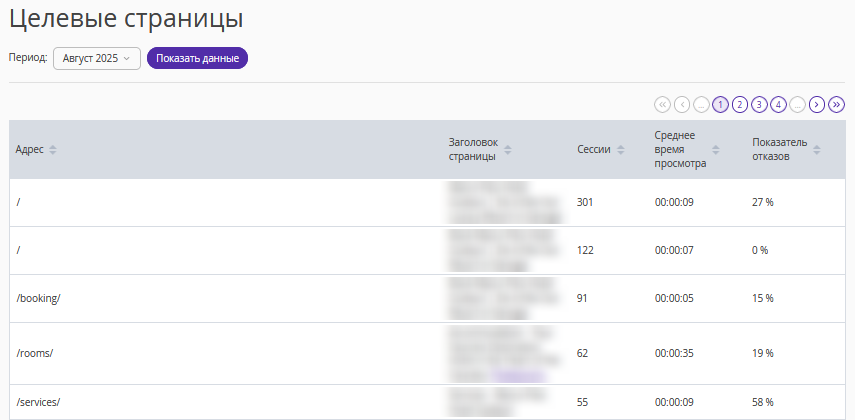This screenshot has height=420, width=855.
Task: Click the /booking/ address cell
Action: click(39, 299)
